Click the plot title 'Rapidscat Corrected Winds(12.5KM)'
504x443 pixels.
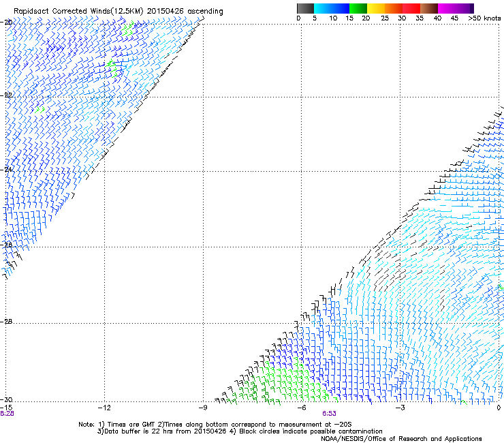[x=78, y=11]
